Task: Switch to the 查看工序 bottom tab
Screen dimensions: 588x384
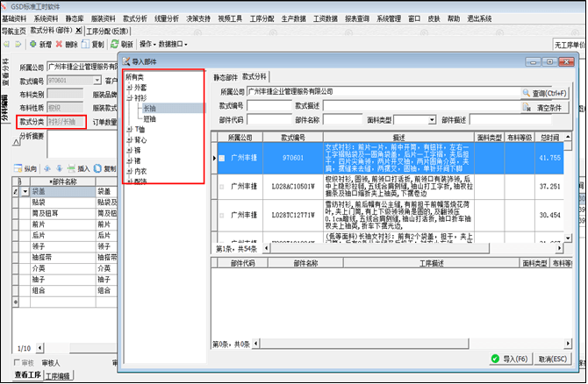Action: [28, 375]
